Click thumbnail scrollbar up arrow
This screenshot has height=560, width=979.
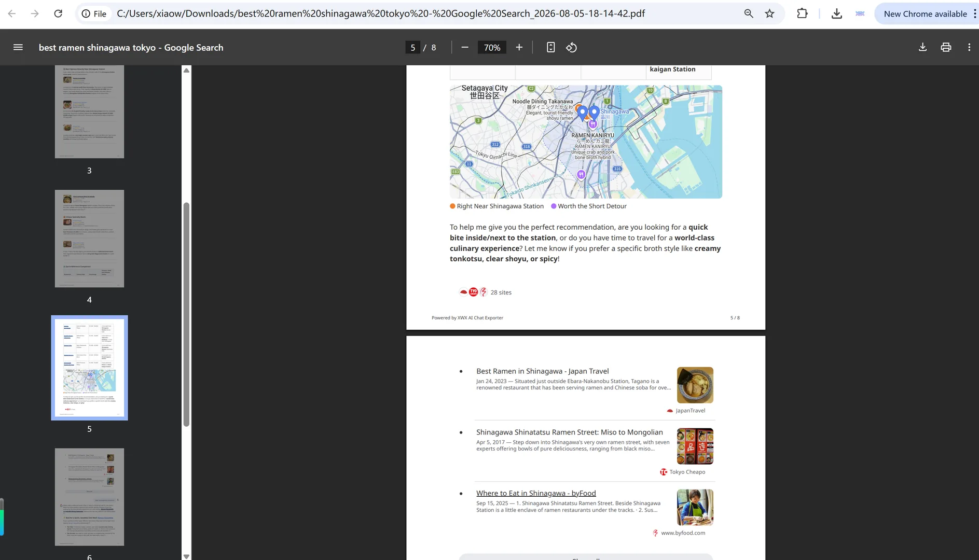click(186, 70)
